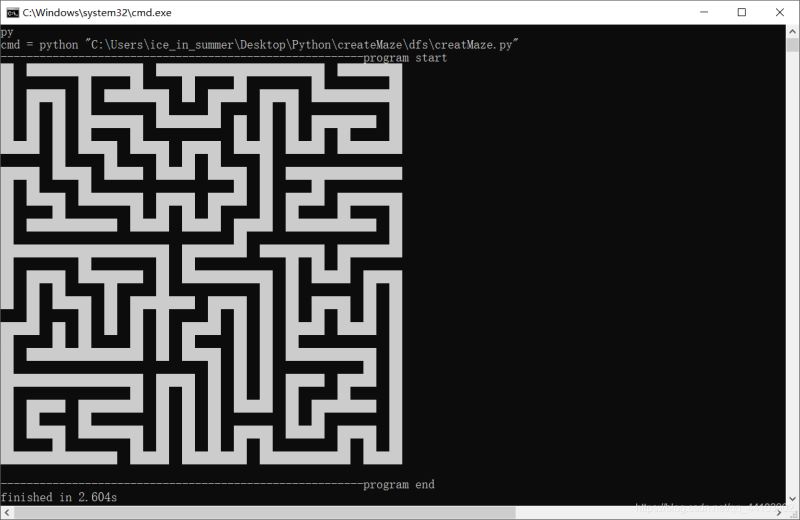Click the 'finished in 2.604s' line
800x520 pixels.
59,497
